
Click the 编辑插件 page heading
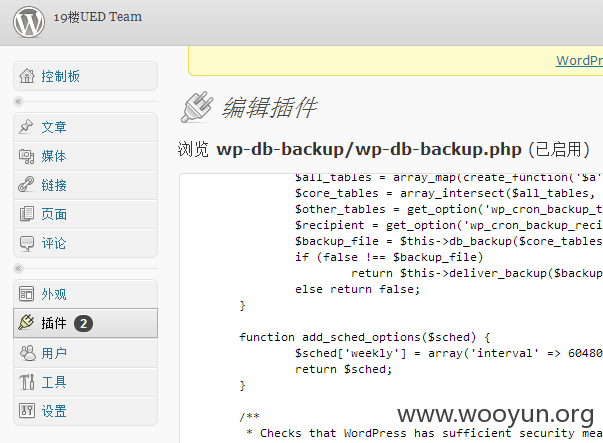pos(270,107)
